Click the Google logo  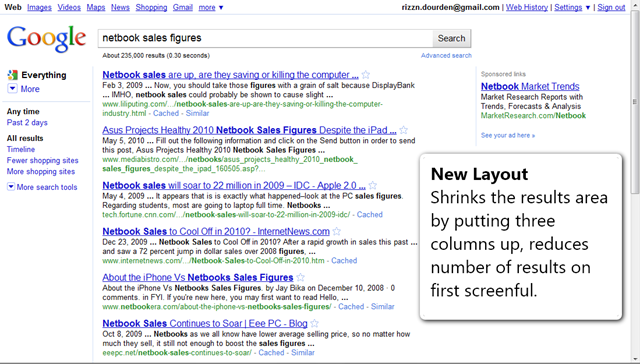pyautogui.click(x=46, y=39)
